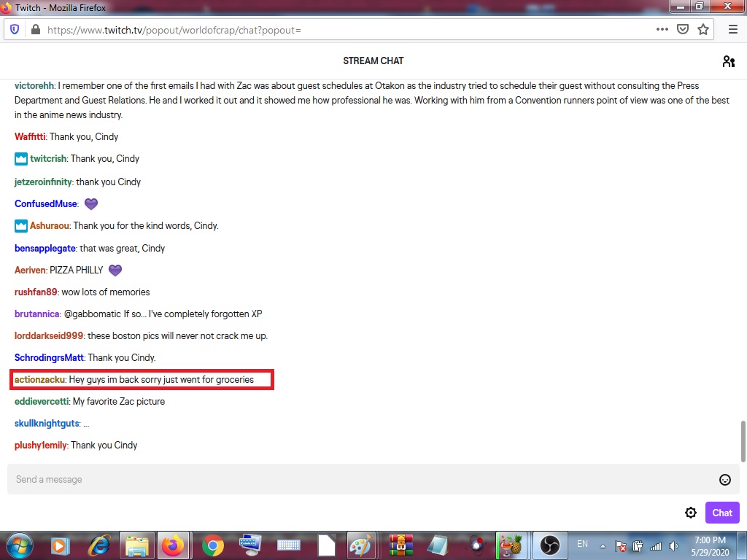Screen dimensions: 747x560
Task: Click the clock showing 7:00 PM
Action: (710, 540)
